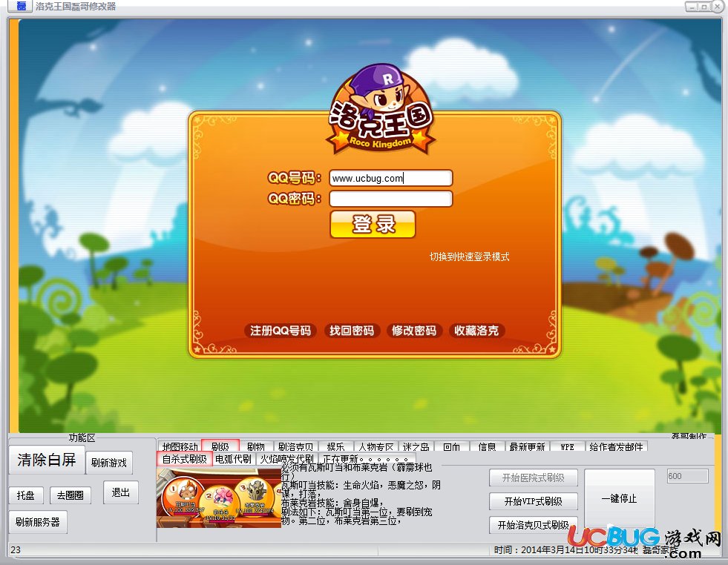This screenshot has width=728, height=565.
Task: Click the 托盘 tray button
Action: point(26,495)
